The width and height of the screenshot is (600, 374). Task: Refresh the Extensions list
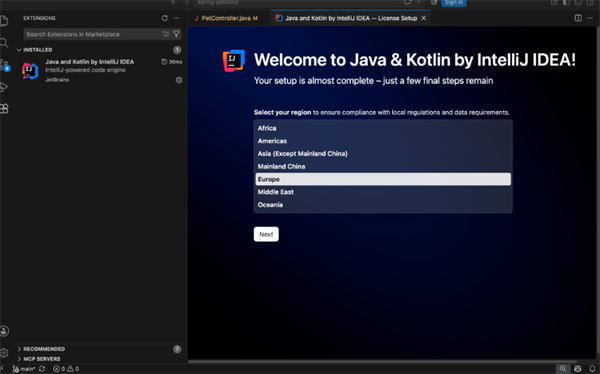click(x=165, y=18)
